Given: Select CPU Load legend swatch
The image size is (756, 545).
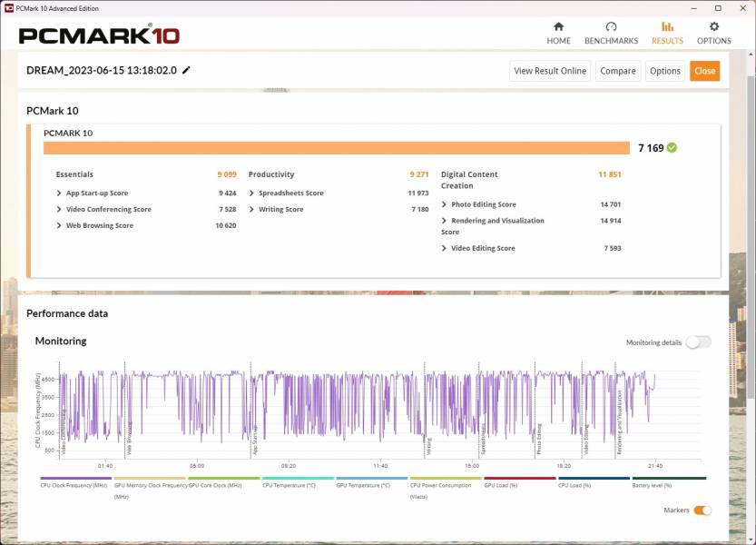Looking at the screenshot, I should [x=594, y=479].
